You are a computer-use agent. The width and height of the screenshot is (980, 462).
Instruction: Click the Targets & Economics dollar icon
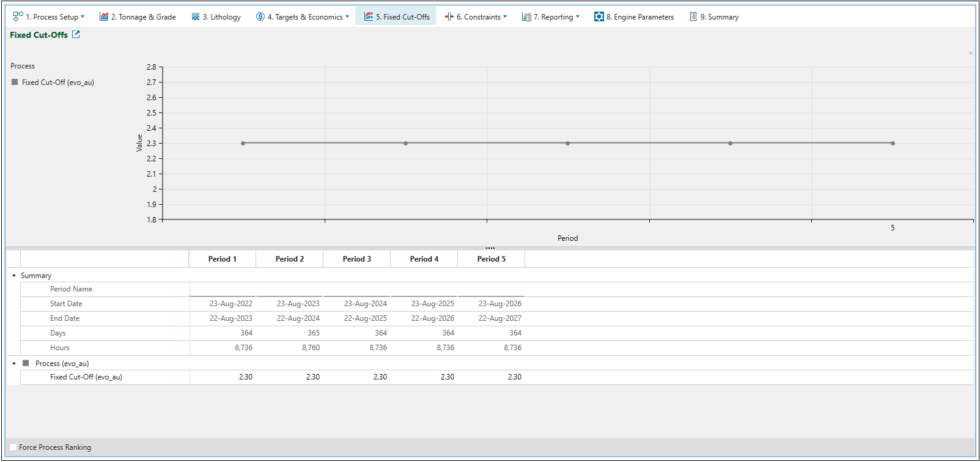260,16
